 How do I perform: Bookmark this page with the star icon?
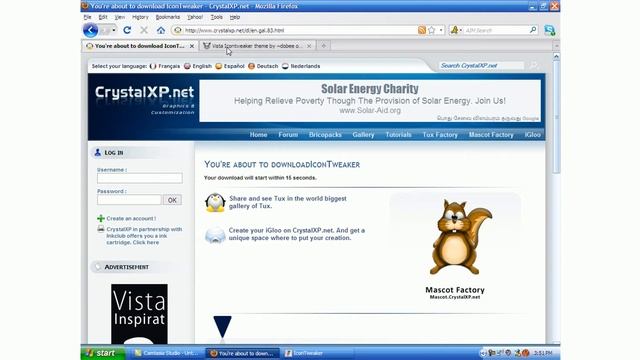(x=431, y=30)
